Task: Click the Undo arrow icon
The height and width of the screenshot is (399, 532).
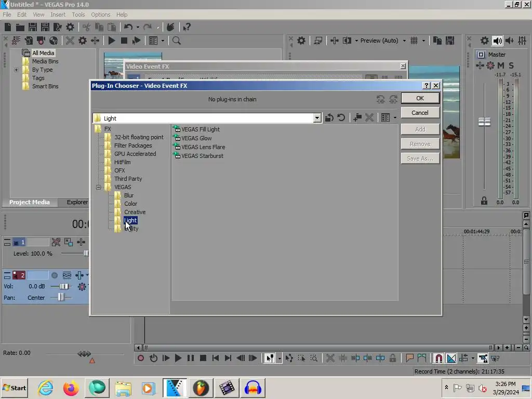Action: [x=128, y=27]
